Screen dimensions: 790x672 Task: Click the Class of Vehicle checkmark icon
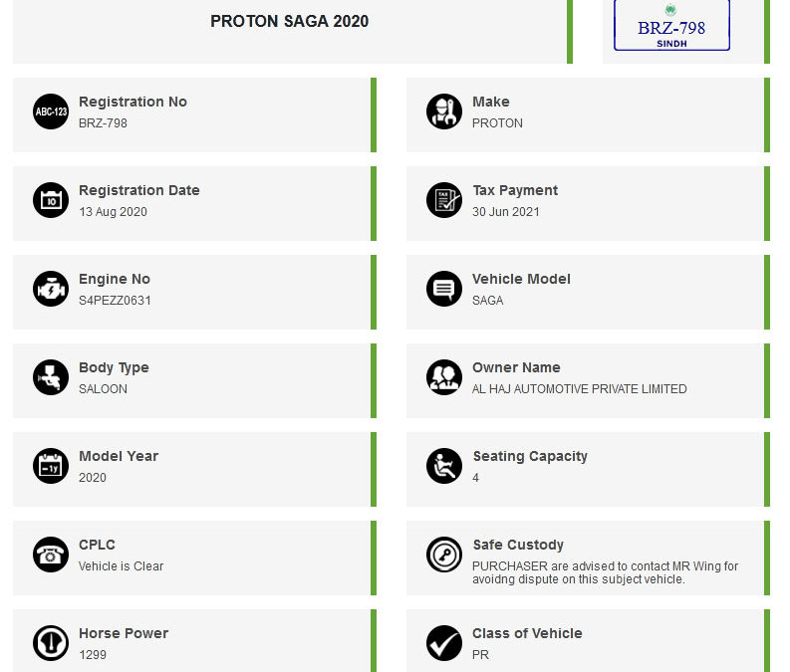(x=444, y=643)
